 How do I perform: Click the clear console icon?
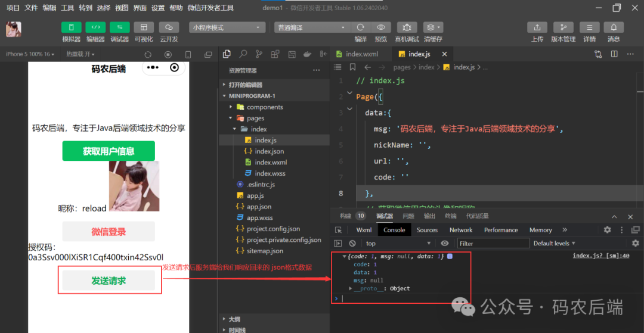(x=352, y=243)
